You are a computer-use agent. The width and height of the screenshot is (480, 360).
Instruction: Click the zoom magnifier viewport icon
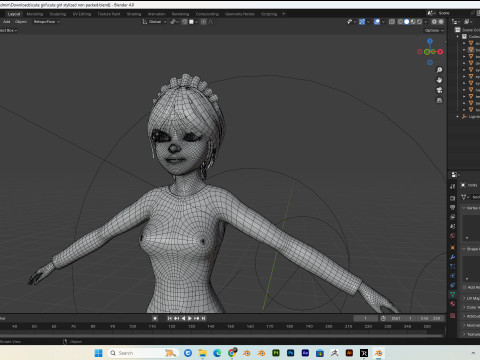click(x=439, y=70)
